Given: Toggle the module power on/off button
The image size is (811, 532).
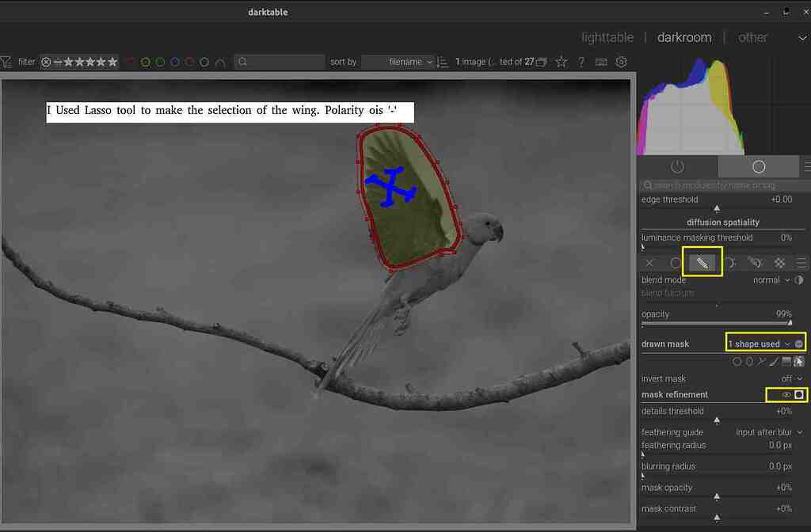Looking at the screenshot, I should (x=677, y=167).
